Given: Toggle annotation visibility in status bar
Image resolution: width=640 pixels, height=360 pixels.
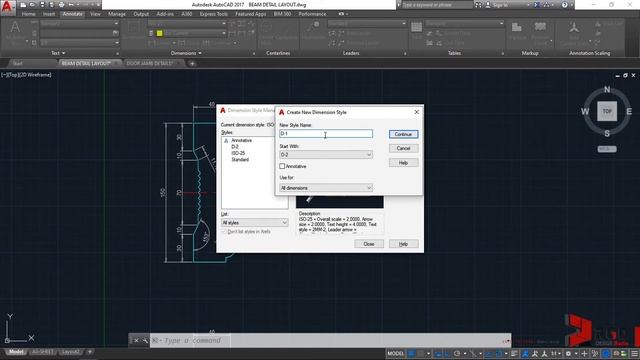Looking at the screenshot, I should pyautogui.click(x=526, y=353).
